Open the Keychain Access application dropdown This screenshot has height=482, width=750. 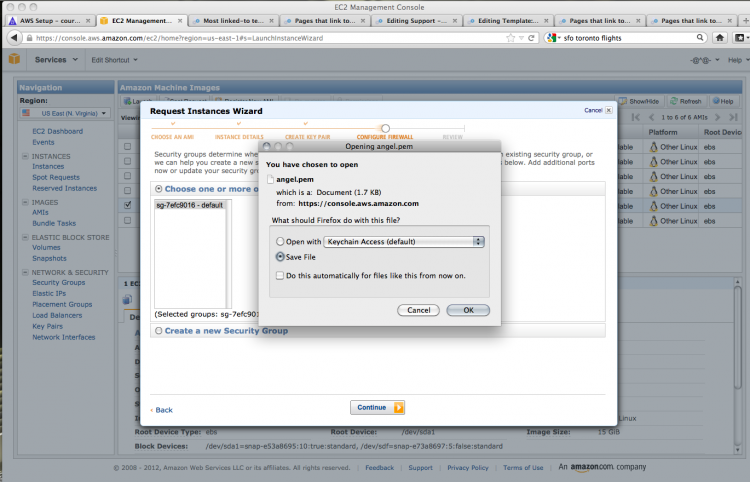pos(404,241)
